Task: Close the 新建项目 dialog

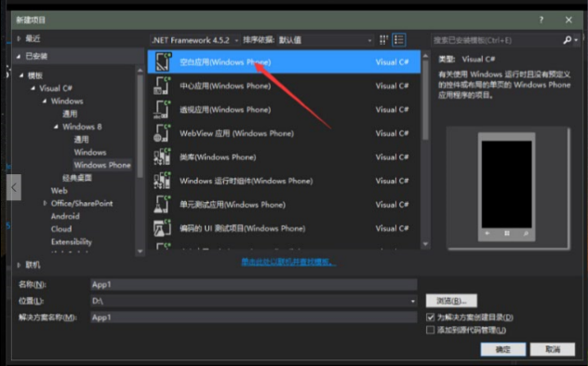Action: point(568,20)
